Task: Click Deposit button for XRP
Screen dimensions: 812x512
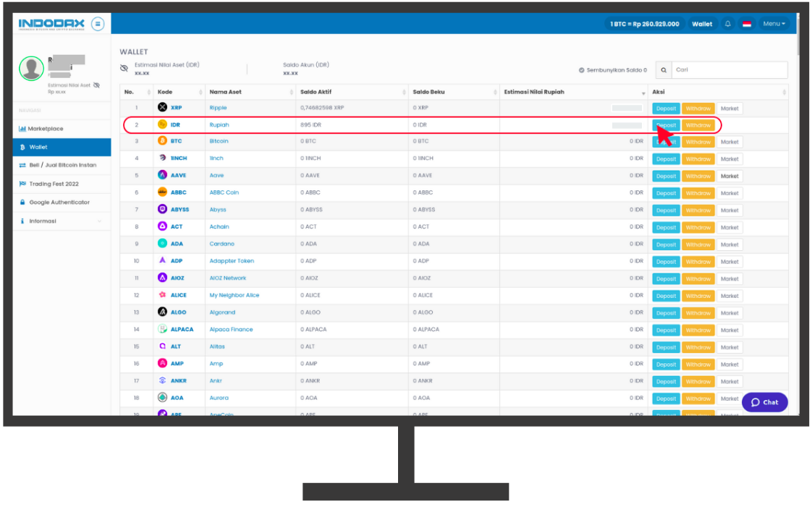Action: [x=666, y=108]
